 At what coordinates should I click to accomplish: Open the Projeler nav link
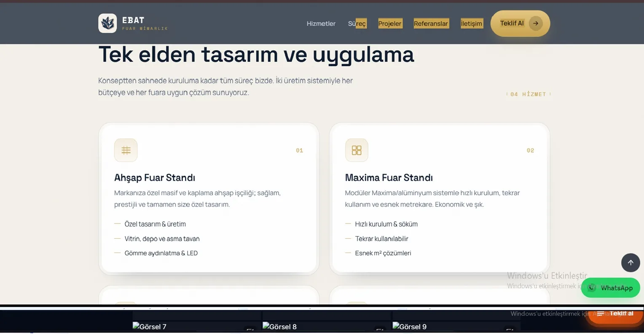coord(390,24)
